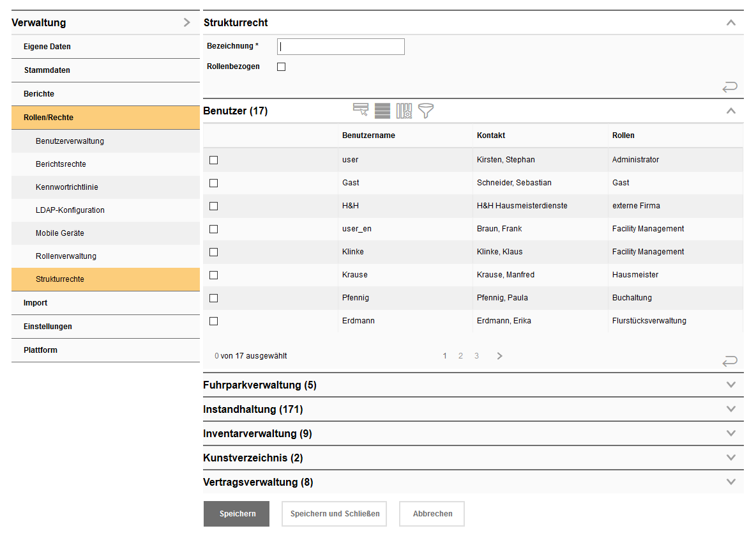Open Benutzerverwaltung in the sidebar
The image size is (756, 533).
click(70, 141)
